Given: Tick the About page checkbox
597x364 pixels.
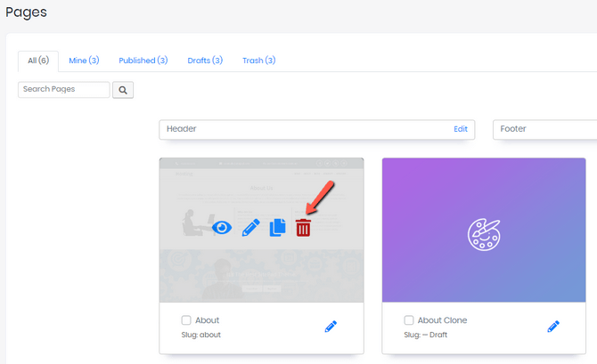Looking at the screenshot, I should [x=186, y=320].
